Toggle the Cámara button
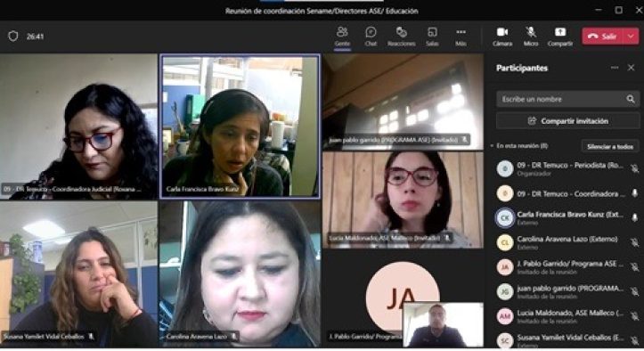 tap(502, 37)
